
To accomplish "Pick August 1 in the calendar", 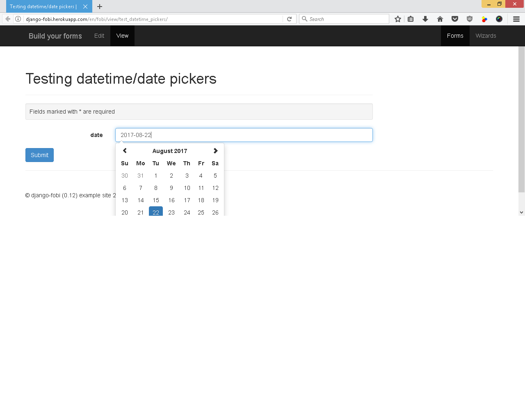I will click(x=156, y=176).
